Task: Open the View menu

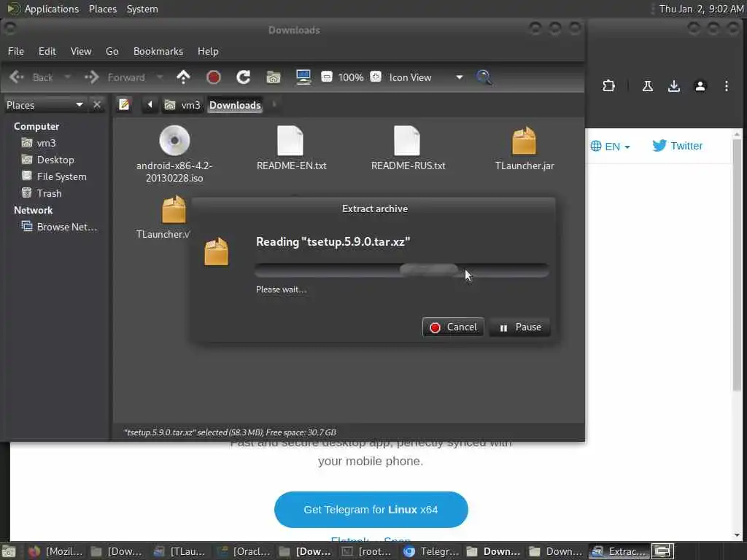Action: point(81,52)
